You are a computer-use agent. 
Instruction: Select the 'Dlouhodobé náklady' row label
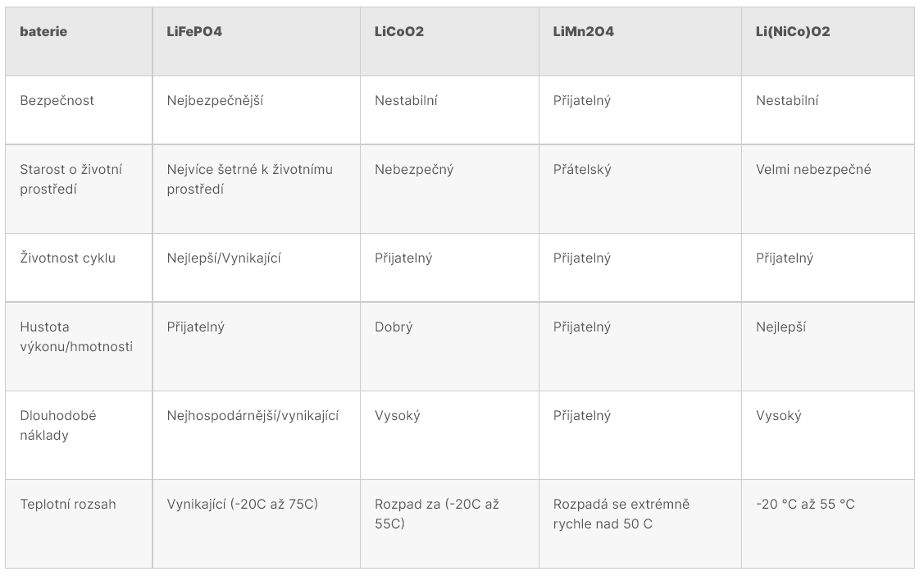click(x=58, y=425)
